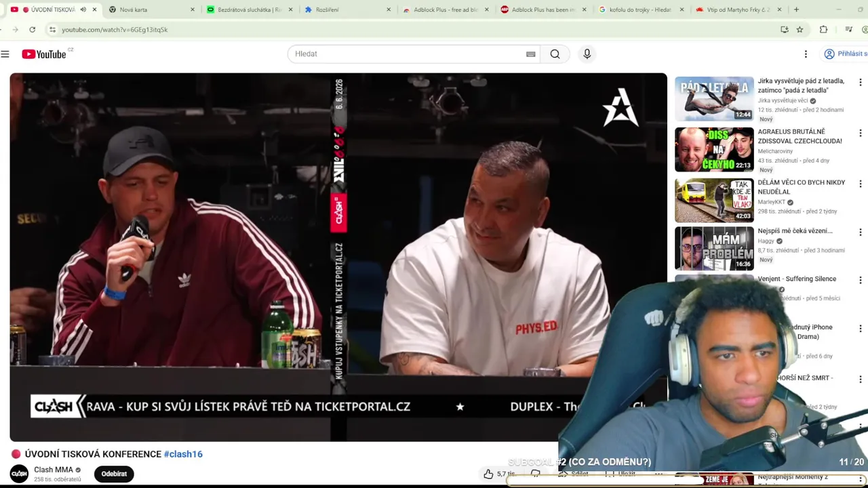This screenshot has height=488, width=868.
Task: Open options for Jirka vysvětluje pád video
Action: click(860, 82)
